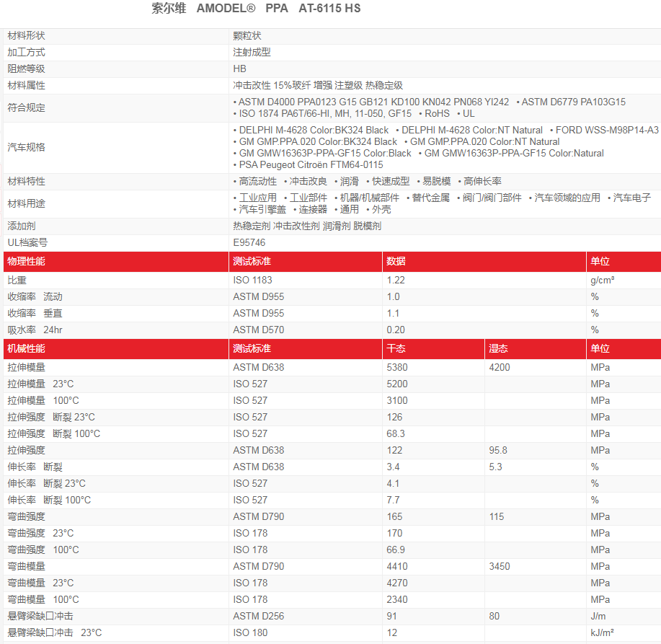Click the value '3100'
Image resolution: width=661 pixels, height=644 pixels.
[397, 401]
